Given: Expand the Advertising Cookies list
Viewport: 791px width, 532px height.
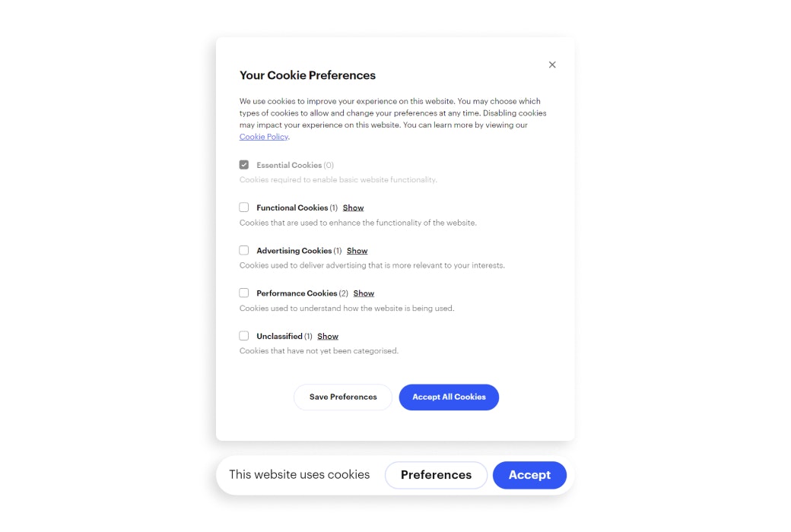Looking at the screenshot, I should tap(357, 250).
